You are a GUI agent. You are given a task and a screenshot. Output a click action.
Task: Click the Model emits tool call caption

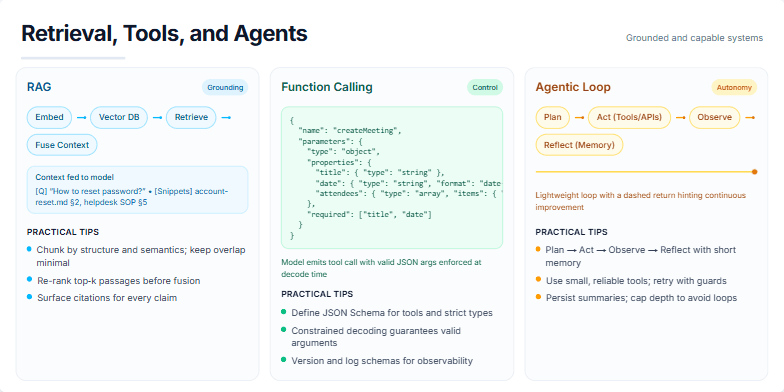coord(381,268)
